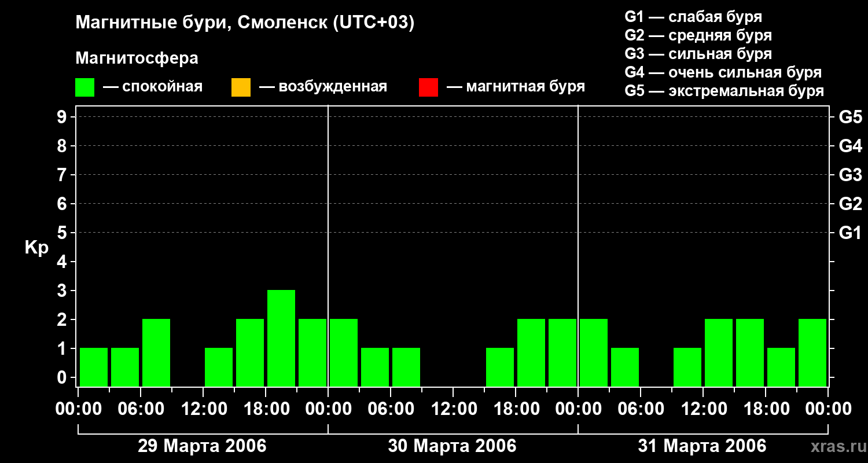868x463 pixels.
Task: Click the first bar of 31 Марта at 00:00
Action: [594, 352]
